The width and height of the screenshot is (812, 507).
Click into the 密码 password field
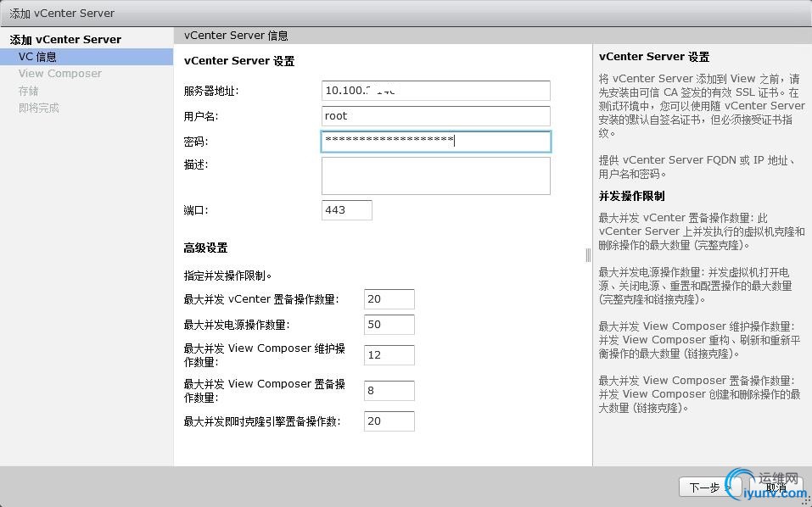435,142
